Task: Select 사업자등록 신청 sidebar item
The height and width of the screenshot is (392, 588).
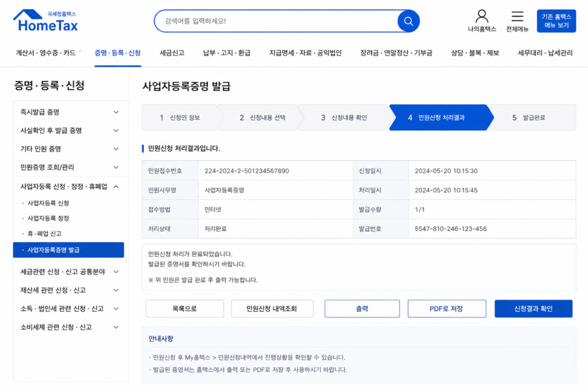Action: click(x=48, y=203)
